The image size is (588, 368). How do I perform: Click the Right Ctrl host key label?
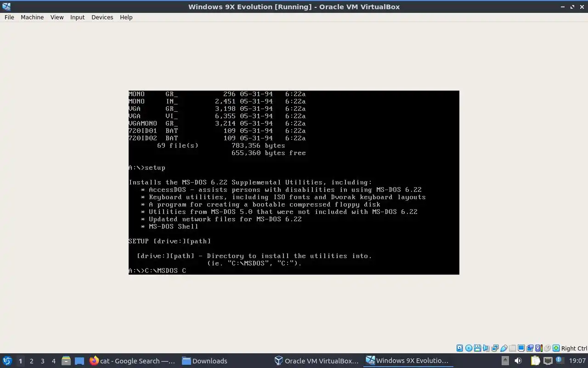pyautogui.click(x=574, y=348)
